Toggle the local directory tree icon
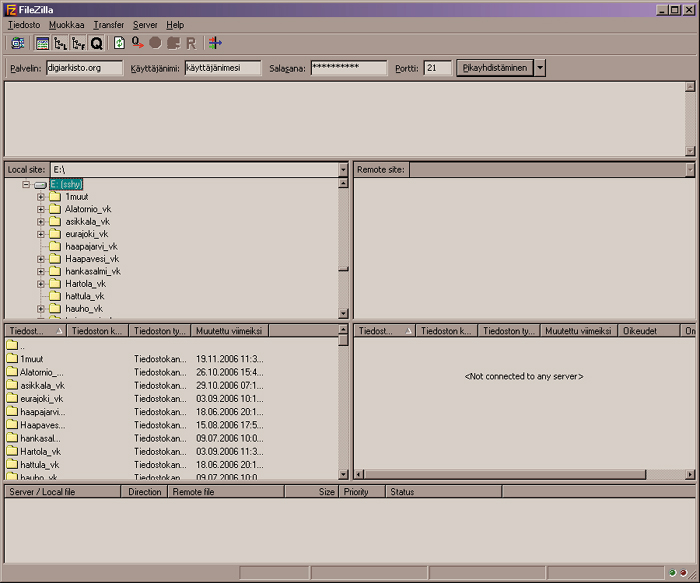Viewport: 700px width, 583px height. pyautogui.click(x=60, y=43)
